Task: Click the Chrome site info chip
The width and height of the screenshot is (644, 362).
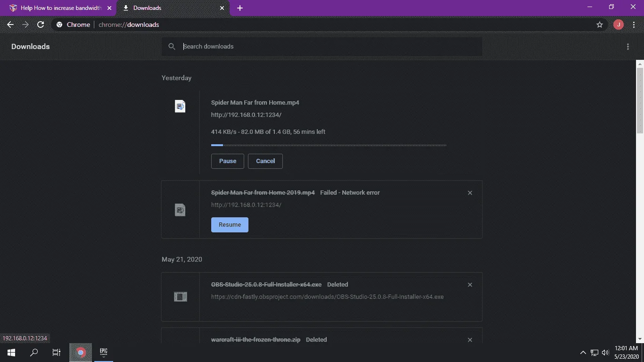Action: (x=73, y=25)
